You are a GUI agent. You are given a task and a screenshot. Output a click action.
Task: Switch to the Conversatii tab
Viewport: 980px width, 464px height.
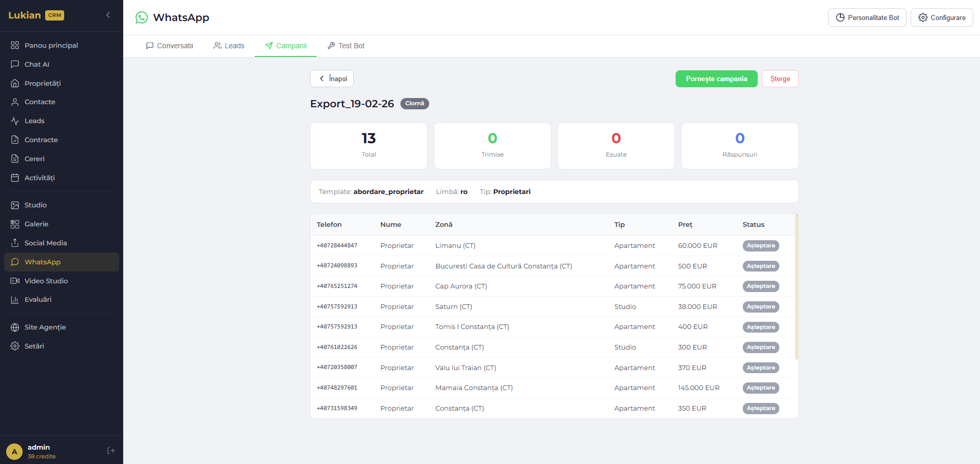coord(170,46)
